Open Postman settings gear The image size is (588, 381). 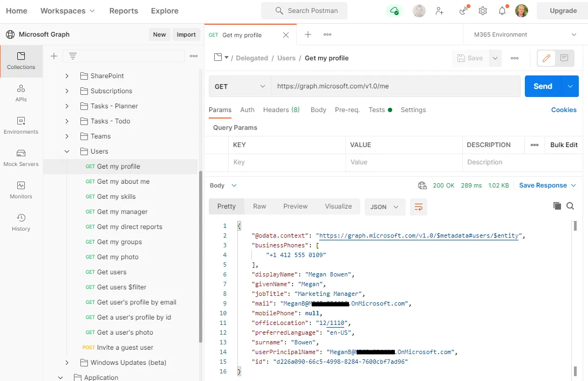pyautogui.click(x=482, y=10)
